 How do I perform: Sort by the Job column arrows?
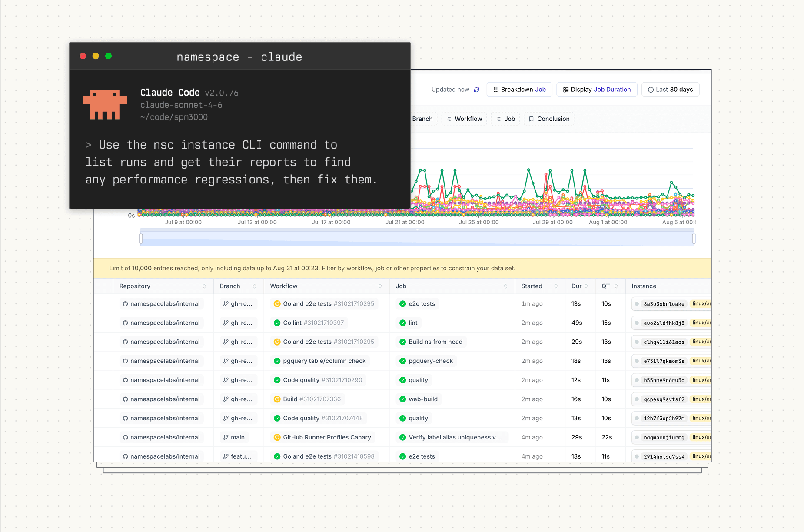(x=505, y=286)
